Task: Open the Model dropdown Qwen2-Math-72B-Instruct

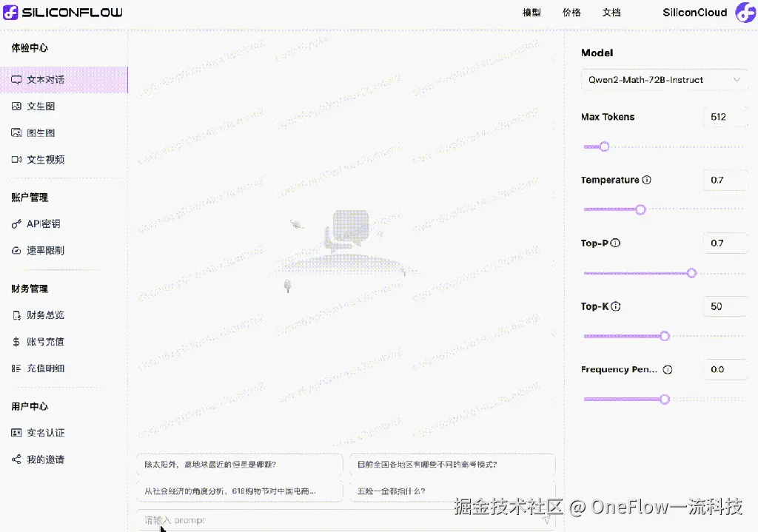Action: tap(664, 80)
